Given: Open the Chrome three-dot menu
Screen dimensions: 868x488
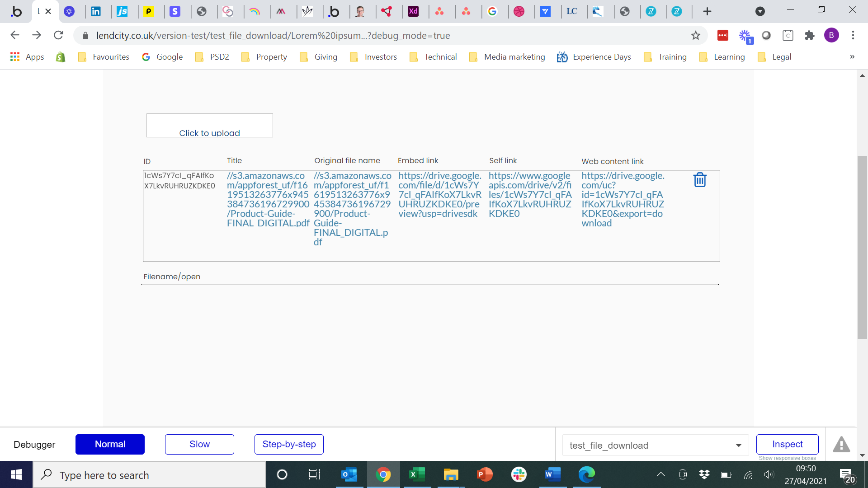Looking at the screenshot, I should [x=853, y=35].
